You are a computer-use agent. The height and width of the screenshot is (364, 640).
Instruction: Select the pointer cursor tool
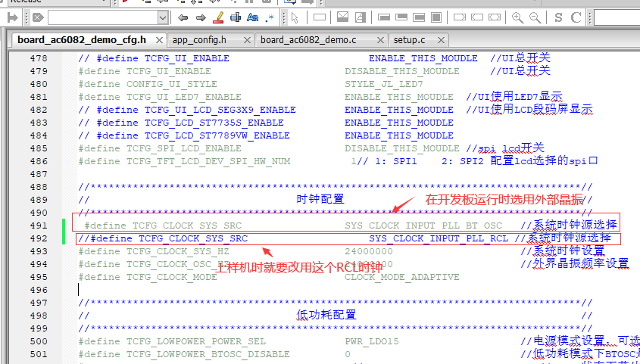(x=295, y=17)
